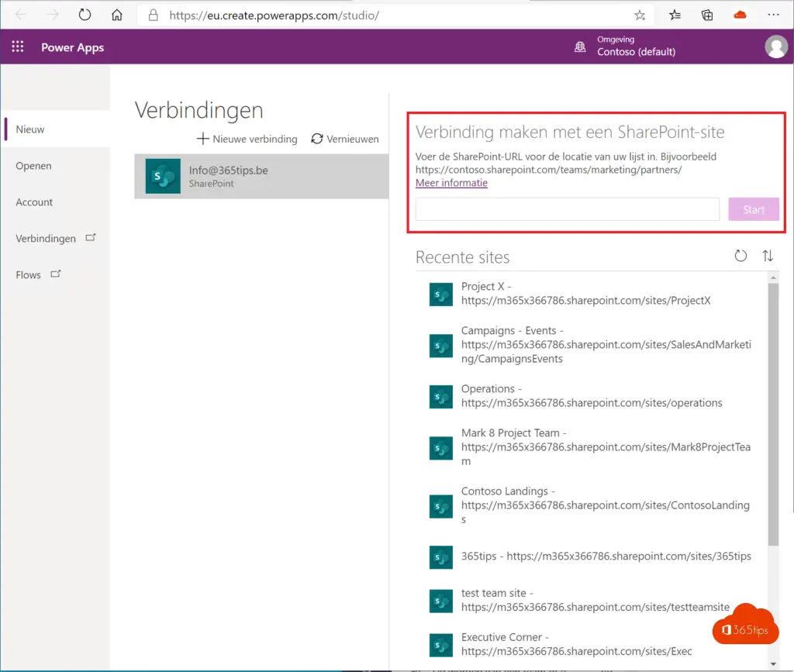Click the environment selector icon
This screenshot has height=672, width=794.
point(580,47)
